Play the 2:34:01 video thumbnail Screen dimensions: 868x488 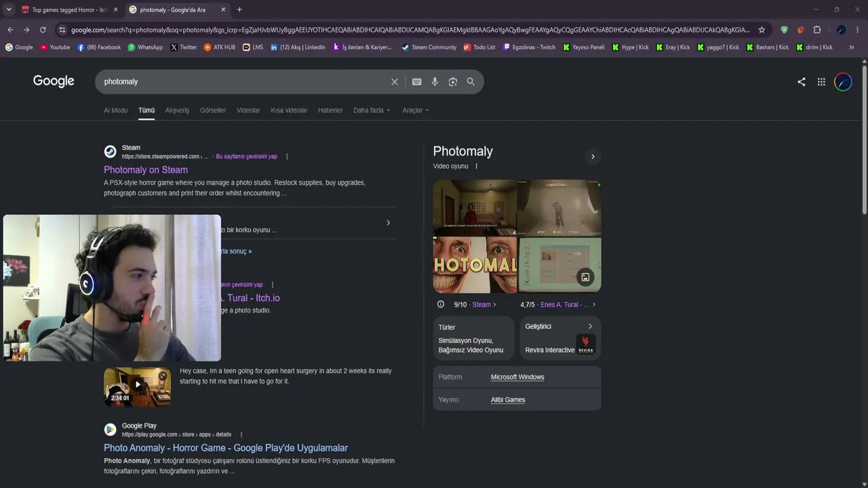point(138,386)
